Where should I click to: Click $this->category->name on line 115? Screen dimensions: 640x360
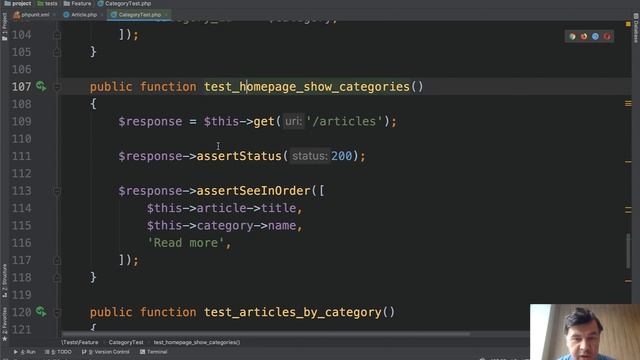point(221,225)
